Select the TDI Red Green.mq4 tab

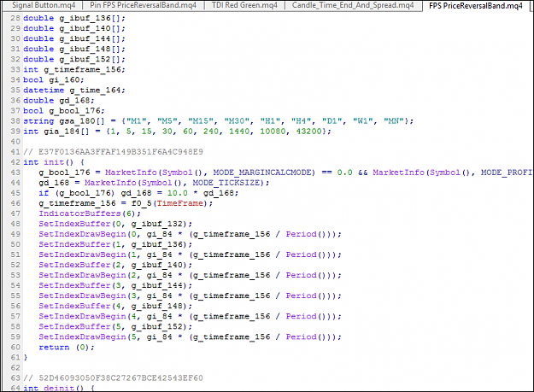pos(244,5)
